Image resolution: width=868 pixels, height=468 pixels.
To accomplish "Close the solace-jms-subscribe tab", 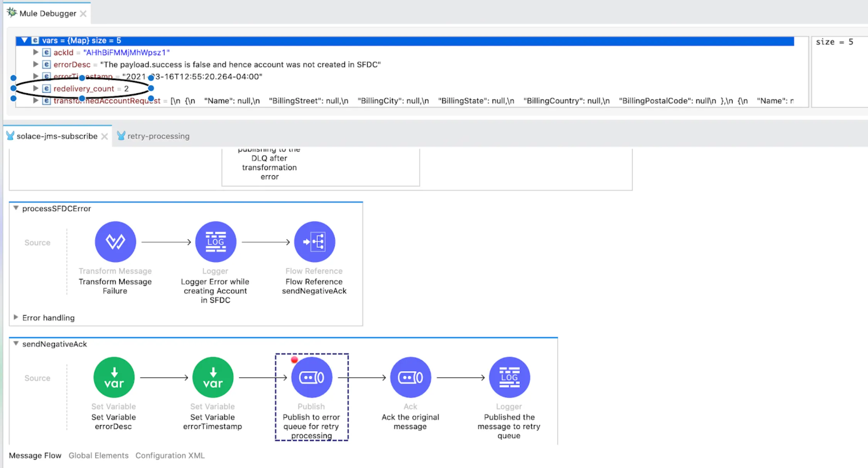I will (104, 136).
